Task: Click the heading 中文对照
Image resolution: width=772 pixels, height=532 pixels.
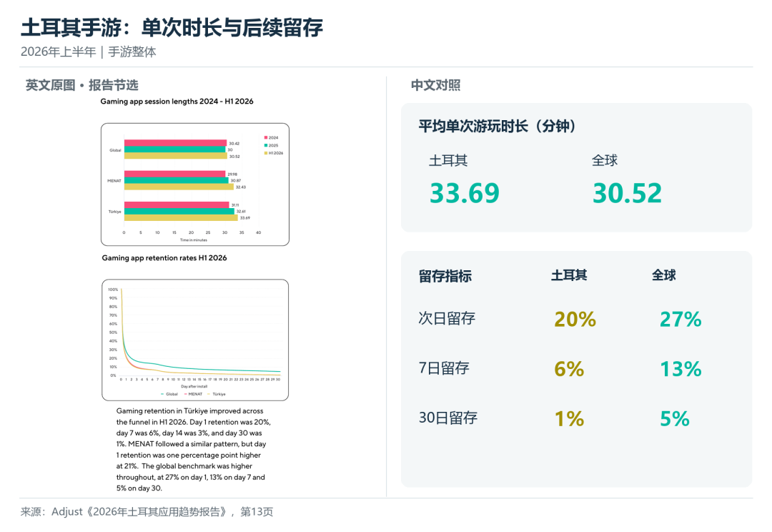Action: pos(436,85)
